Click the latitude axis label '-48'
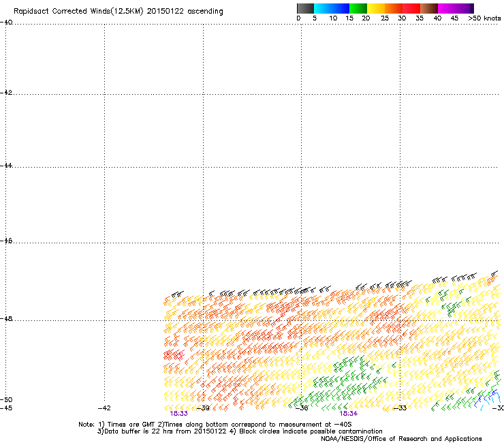The image size is (504, 443). pyautogui.click(x=6, y=318)
